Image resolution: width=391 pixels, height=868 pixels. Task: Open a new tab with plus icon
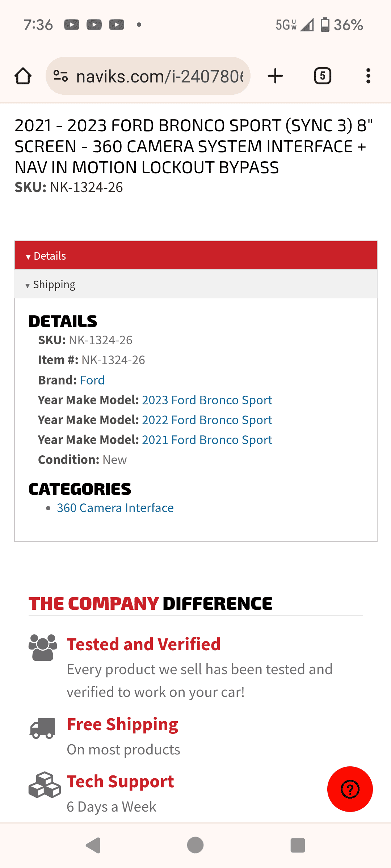point(275,76)
